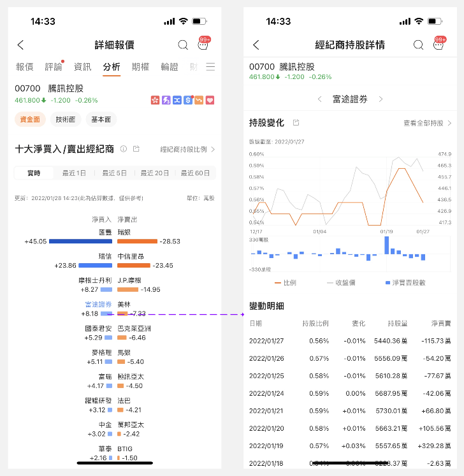This screenshot has width=464, height=476.
Task: Tap the 國泰君安 broker name
Action: pyautogui.click(x=98, y=328)
